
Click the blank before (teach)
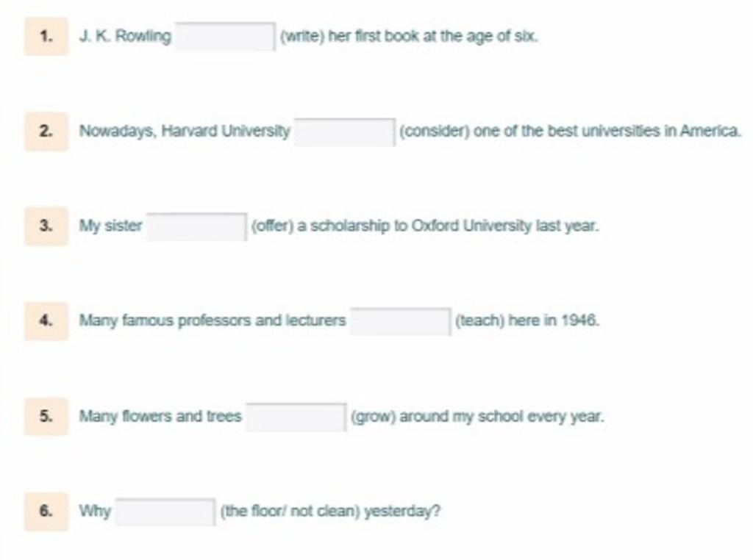tap(401, 321)
